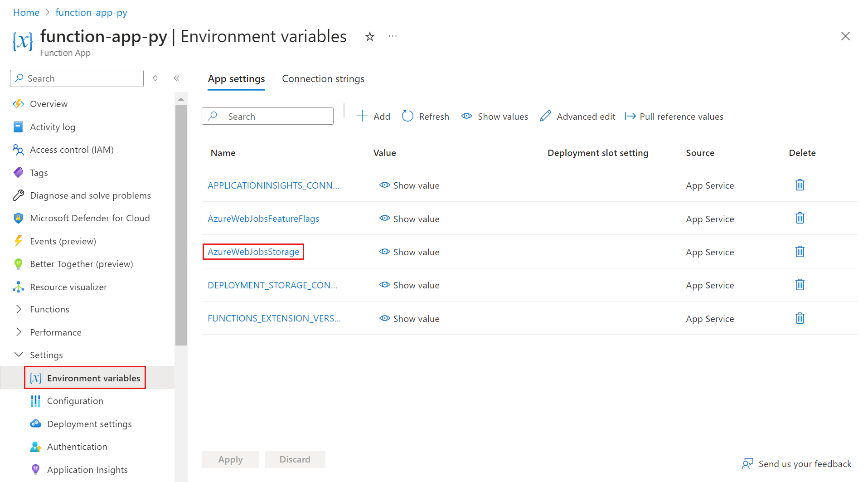Open Advanced edit for settings
This screenshot has width=868, height=482.
click(577, 116)
